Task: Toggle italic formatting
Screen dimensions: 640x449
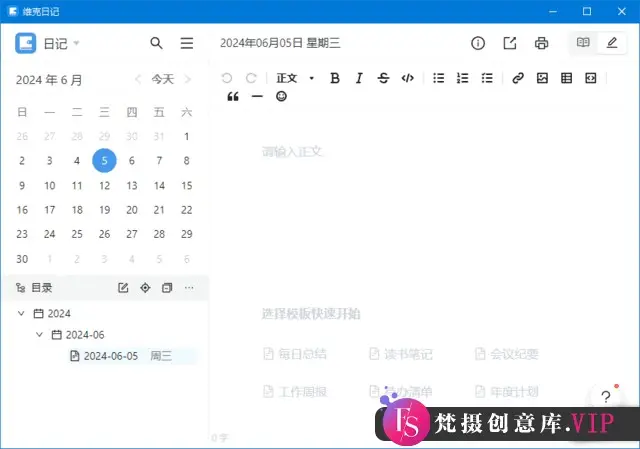Action: pyautogui.click(x=359, y=78)
